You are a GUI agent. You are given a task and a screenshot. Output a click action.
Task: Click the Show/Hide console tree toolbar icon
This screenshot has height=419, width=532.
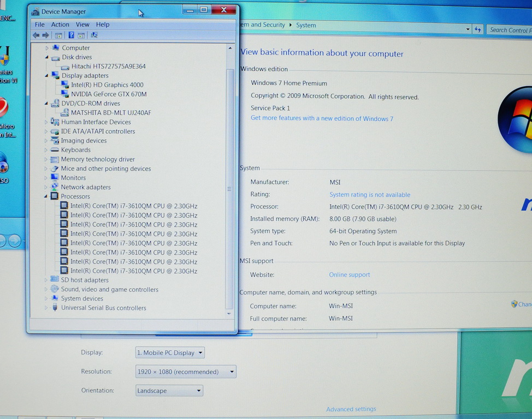58,35
